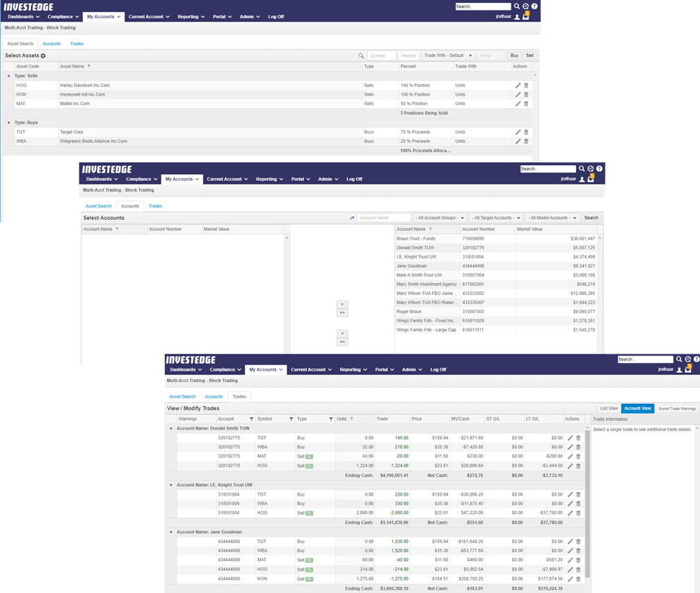
Task: Select Braun Trust - Funds account row
Action: tap(495, 239)
